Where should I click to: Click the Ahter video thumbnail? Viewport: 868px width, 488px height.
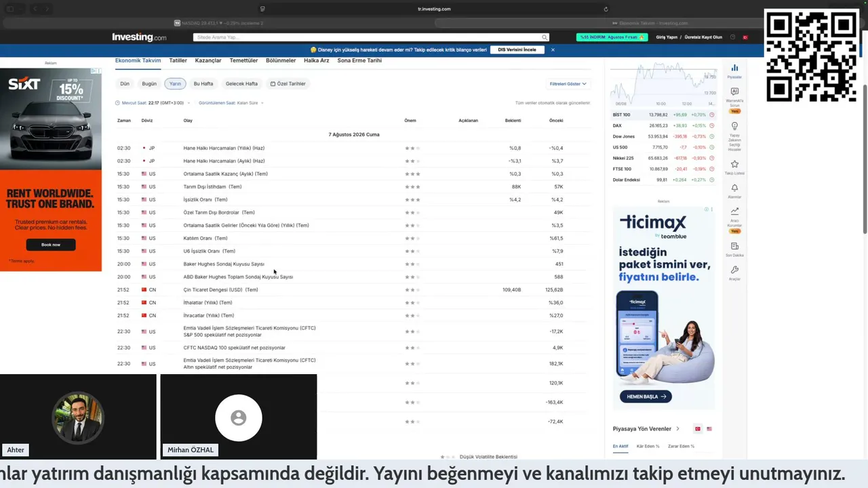(78, 415)
